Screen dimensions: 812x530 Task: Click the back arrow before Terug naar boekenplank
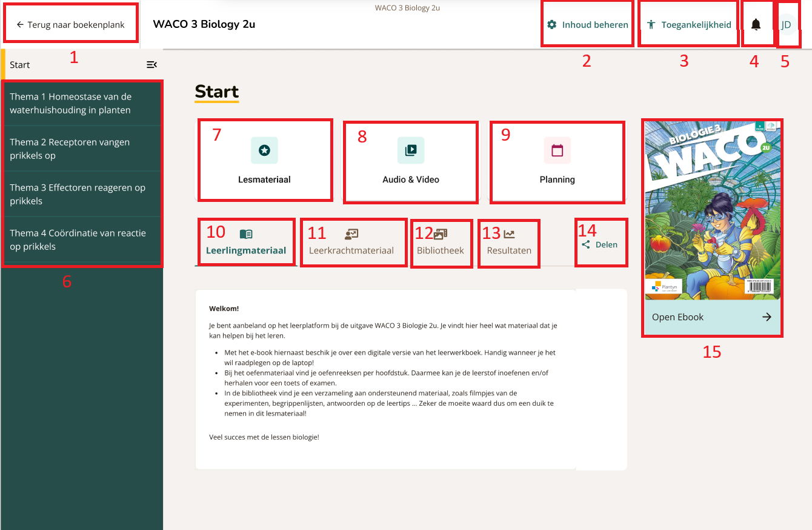coord(20,25)
